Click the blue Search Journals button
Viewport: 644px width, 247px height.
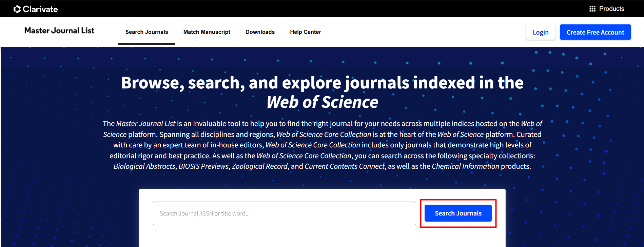[x=458, y=213]
